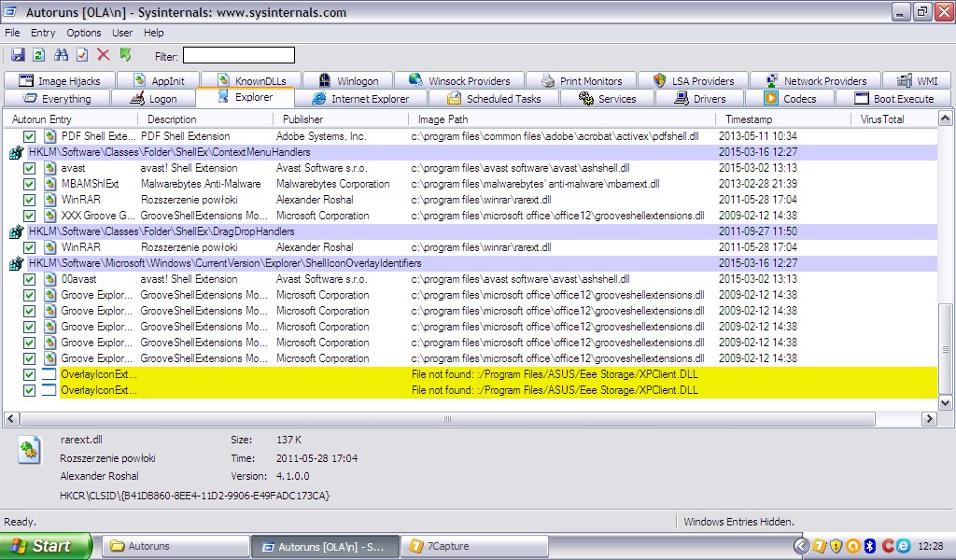Open Find with the binoculars icon
This screenshot has height=560, width=956.
tap(61, 55)
